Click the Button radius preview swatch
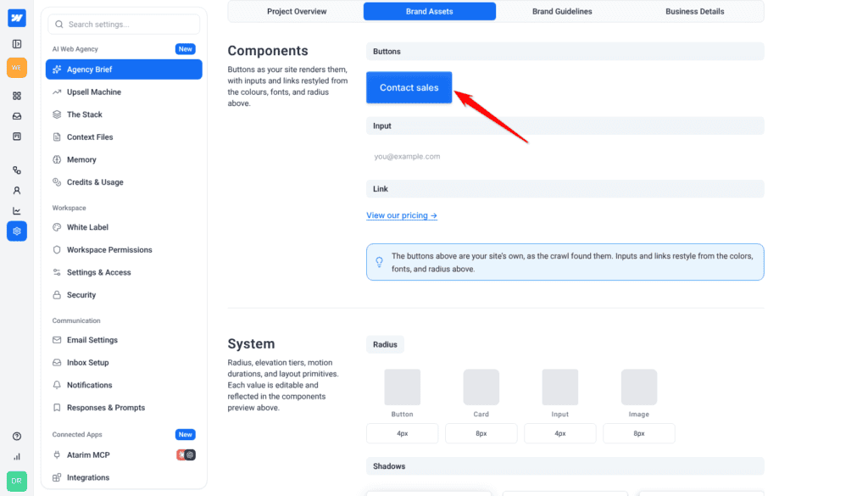Screen dimensions: 868x496 tap(403, 387)
